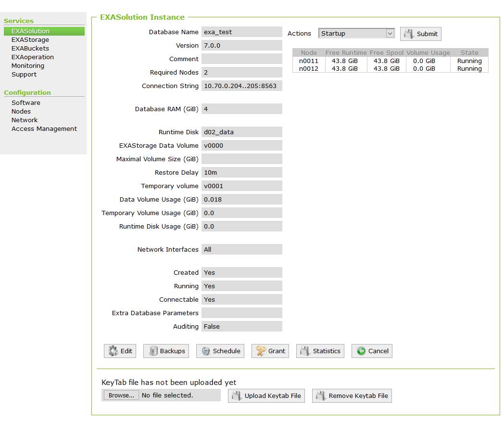The height and width of the screenshot is (422, 504).
Task: Click the Remove Keytab File icon
Action: click(320, 396)
